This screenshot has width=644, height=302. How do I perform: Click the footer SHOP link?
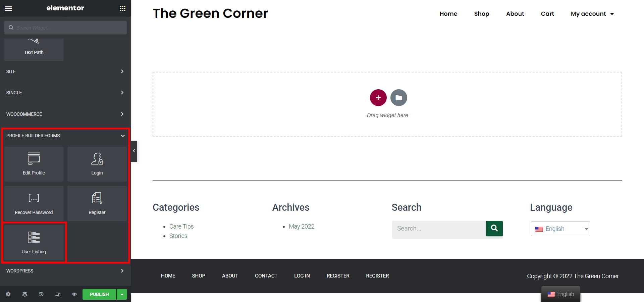coord(199,276)
